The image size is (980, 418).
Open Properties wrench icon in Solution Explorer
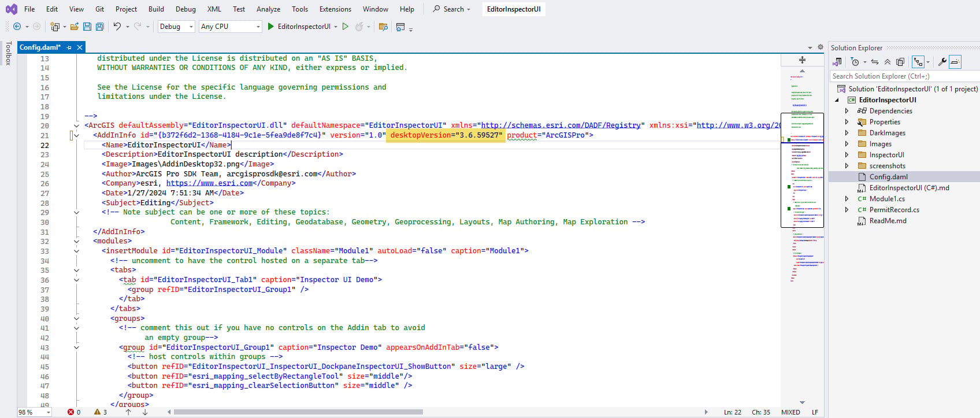click(x=942, y=62)
